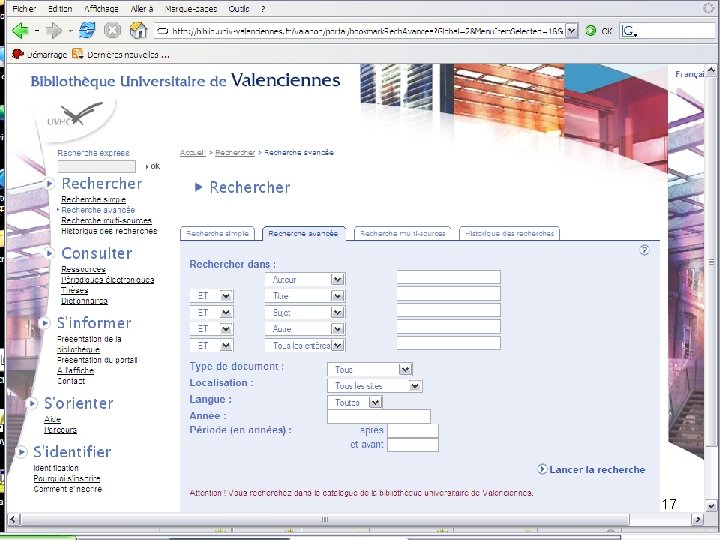Open the Affichage menu
Image resolution: width=720 pixels, height=540 pixels.
point(101,8)
